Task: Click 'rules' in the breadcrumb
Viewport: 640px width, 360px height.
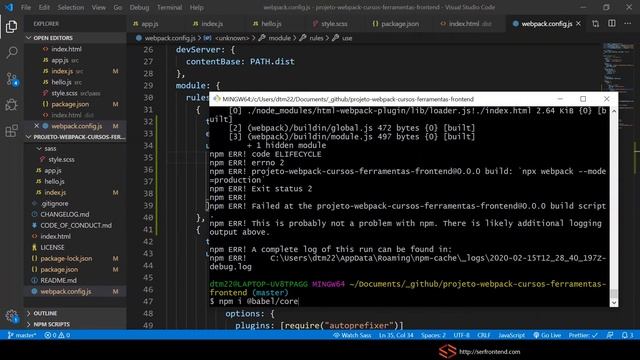Action: (x=316, y=38)
